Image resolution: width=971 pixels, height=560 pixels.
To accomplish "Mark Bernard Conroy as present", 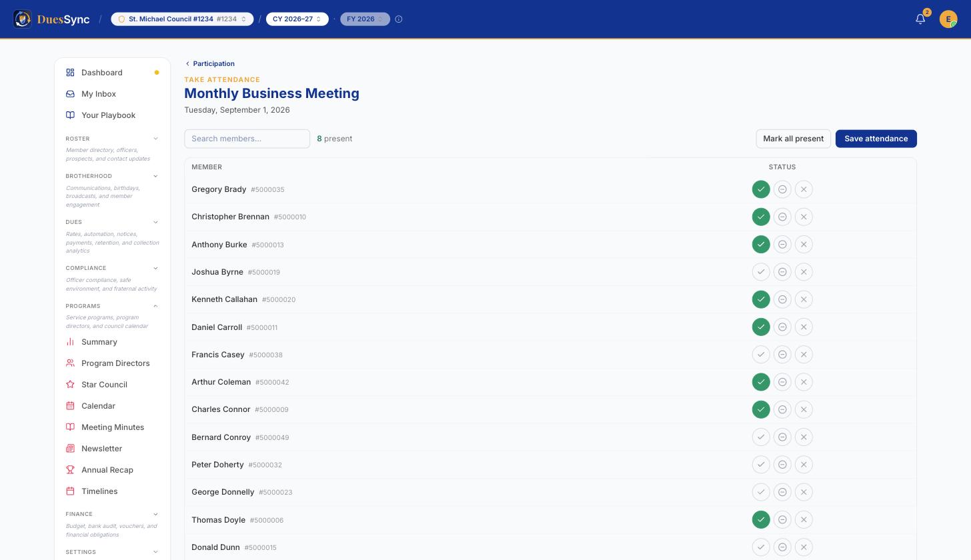I will 761,437.
